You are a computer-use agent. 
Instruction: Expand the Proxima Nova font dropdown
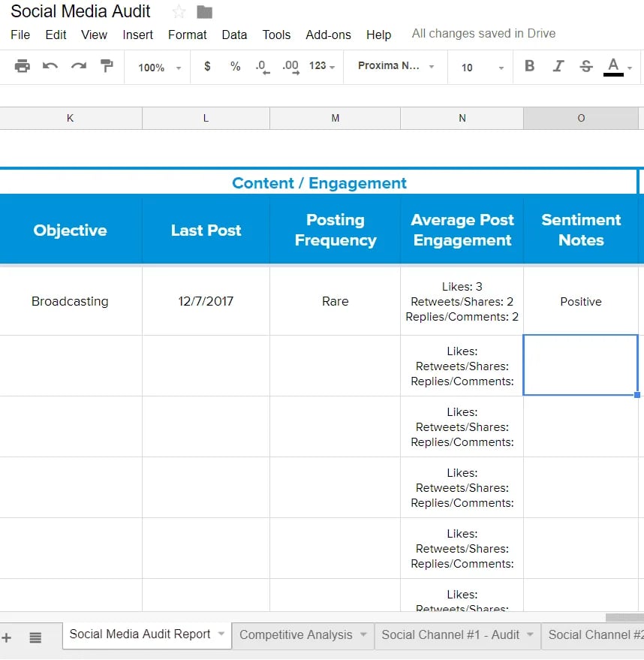[396, 66]
